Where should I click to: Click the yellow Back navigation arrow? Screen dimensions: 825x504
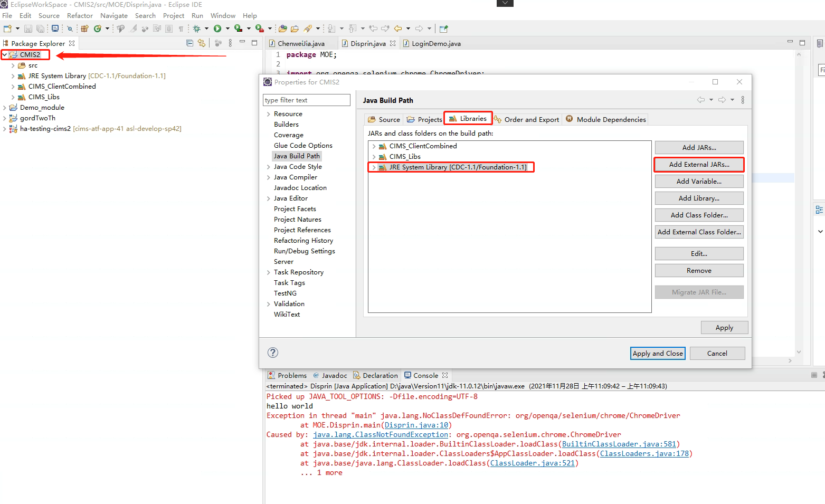(398, 28)
